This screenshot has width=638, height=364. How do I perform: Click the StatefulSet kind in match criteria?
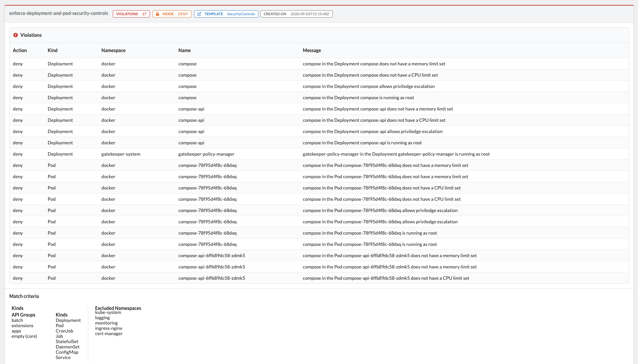[x=67, y=341]
